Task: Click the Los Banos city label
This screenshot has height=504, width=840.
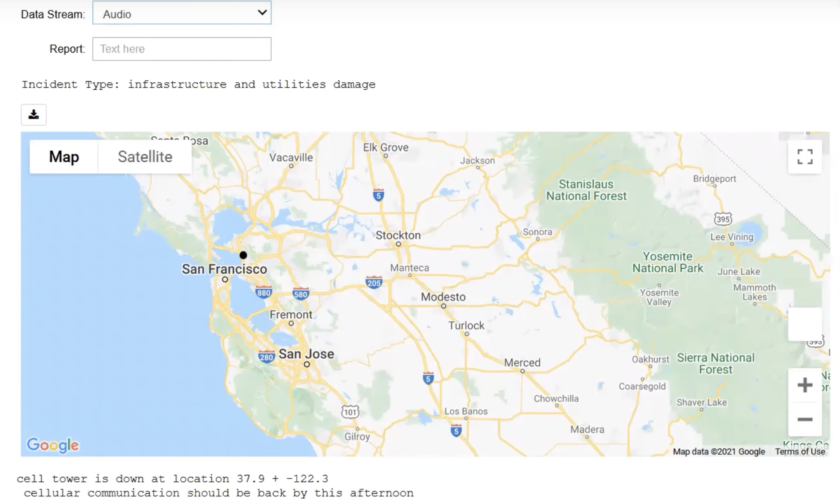Action: tap(466, 411)
